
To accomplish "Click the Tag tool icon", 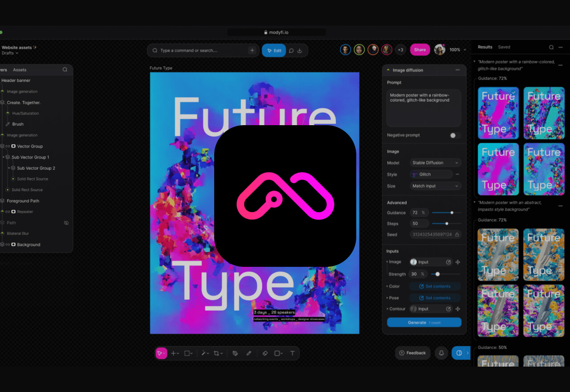I will coord(235,353).
